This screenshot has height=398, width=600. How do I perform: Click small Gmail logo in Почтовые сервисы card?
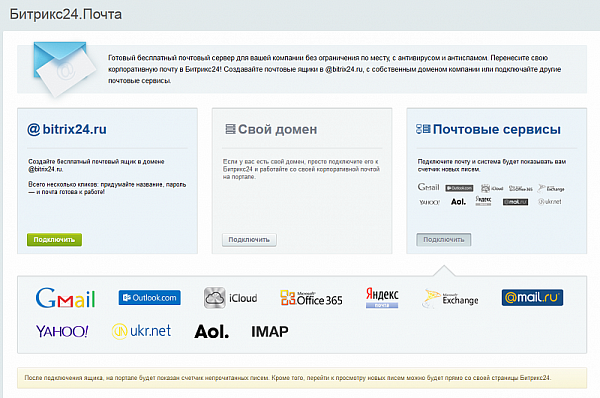pyautogui.click(x=429, y=187)
